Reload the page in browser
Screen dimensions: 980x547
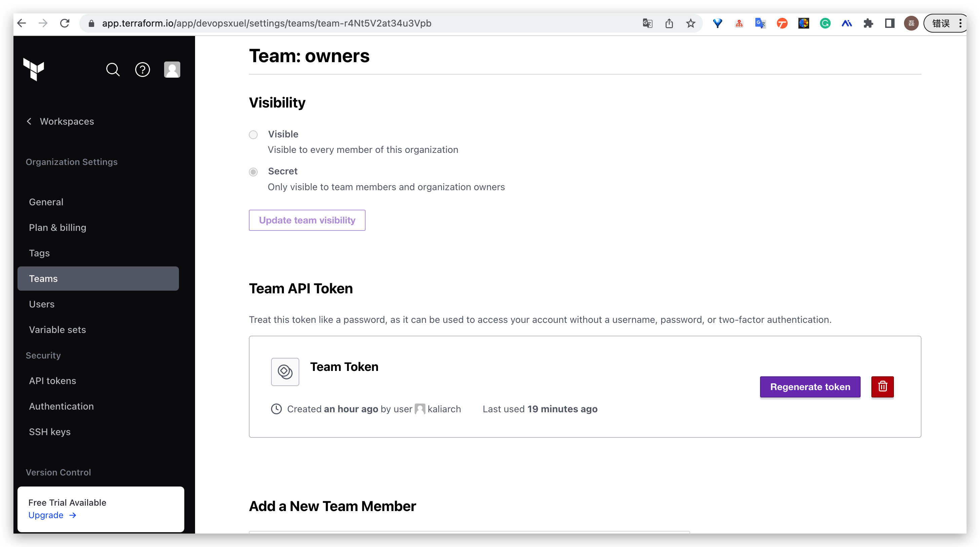[x=65, y=24]
